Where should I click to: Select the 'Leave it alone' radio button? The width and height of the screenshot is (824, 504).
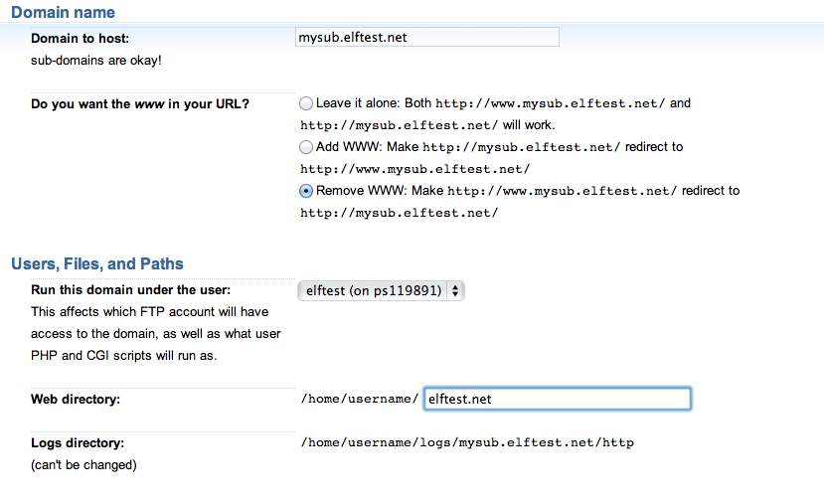click(306, 103)
